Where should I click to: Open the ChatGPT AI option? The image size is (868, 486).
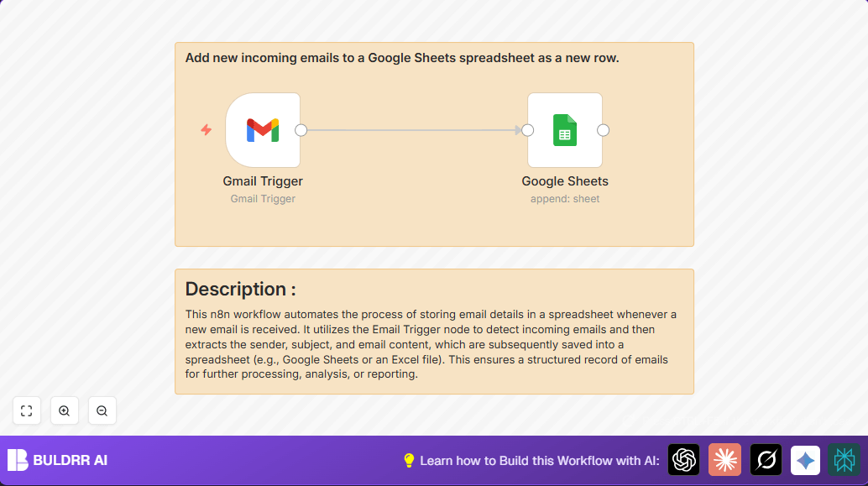click(683, 460)
